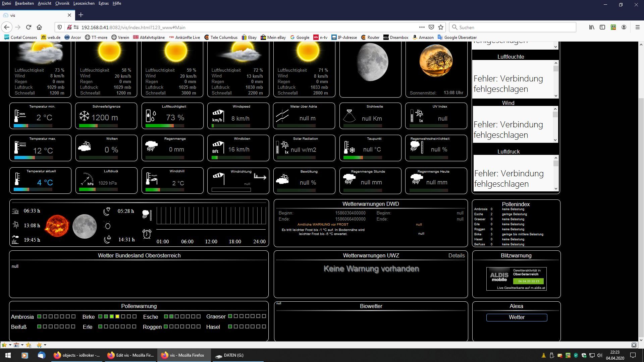Image resolution: width=644 pixels, height=362 pixels.
Task: Click the Windböen Bft icon
Action: (218, 147)
